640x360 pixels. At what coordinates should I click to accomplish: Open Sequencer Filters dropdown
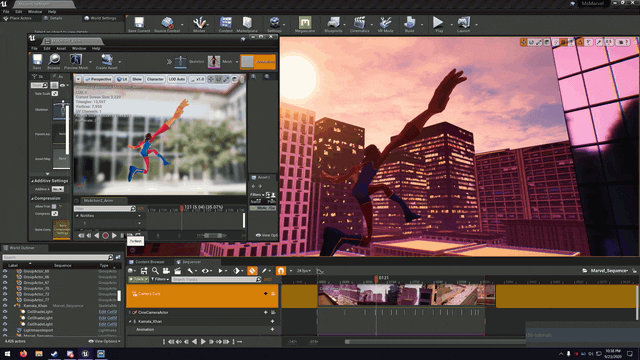[x=160, y=279]
